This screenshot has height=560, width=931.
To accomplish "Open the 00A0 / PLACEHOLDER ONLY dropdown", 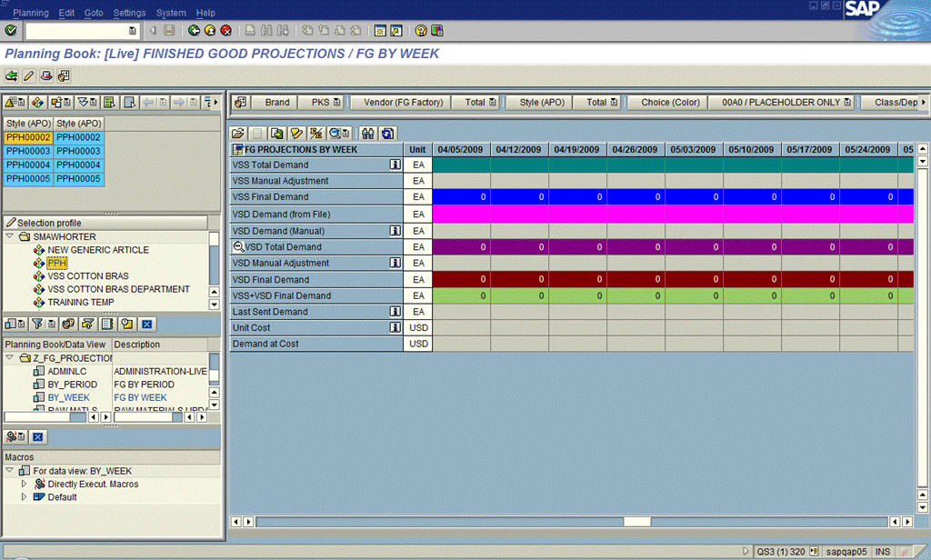I will [x=847, y=102].
